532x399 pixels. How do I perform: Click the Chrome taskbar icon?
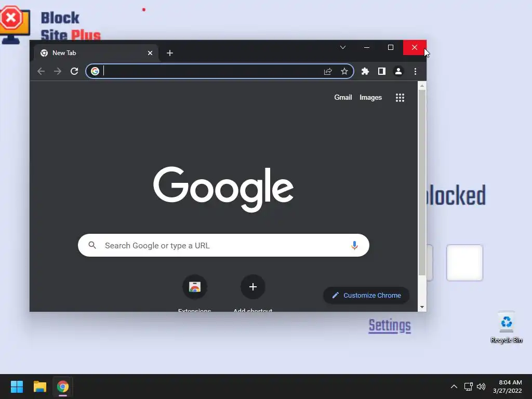pos(63,387)
